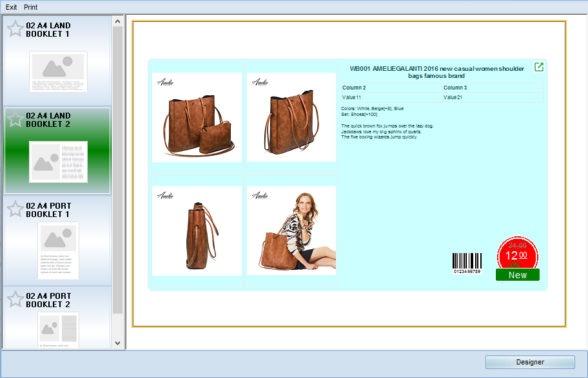Select the 02 A4 LAND BOOKLET 2 thumbnail
This screenshot has width=588, height=378.
pos(58,162)
